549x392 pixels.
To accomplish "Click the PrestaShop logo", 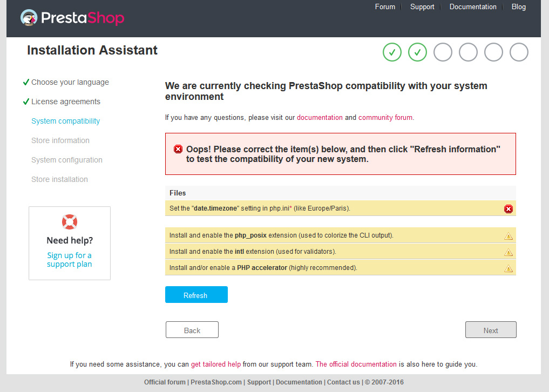I will tap(72, 17).
